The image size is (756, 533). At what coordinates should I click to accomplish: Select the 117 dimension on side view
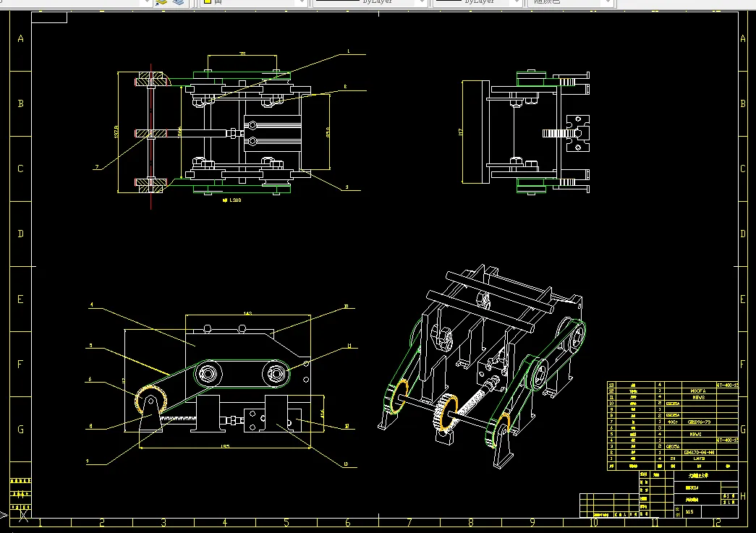[x=461, y=132]
